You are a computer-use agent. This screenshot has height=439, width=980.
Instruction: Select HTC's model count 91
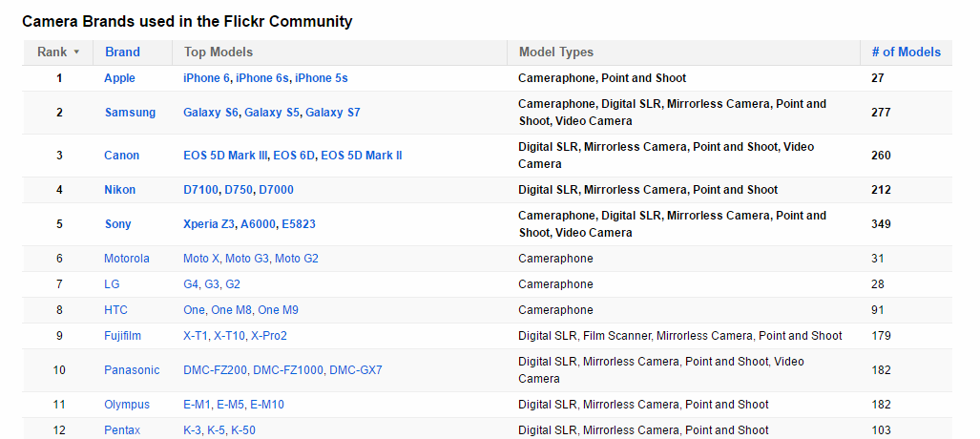pos(878,309)
